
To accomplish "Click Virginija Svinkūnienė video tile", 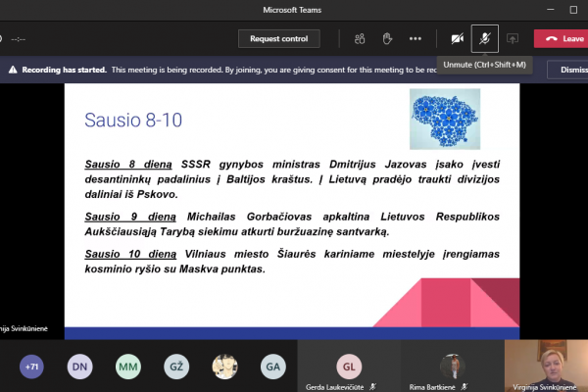I will 547,367.
